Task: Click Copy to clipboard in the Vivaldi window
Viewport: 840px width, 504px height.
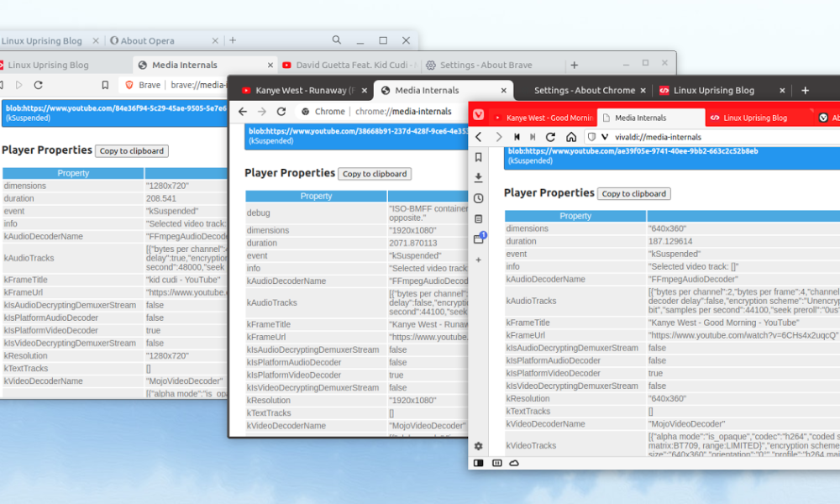Action: coord(633,193)
